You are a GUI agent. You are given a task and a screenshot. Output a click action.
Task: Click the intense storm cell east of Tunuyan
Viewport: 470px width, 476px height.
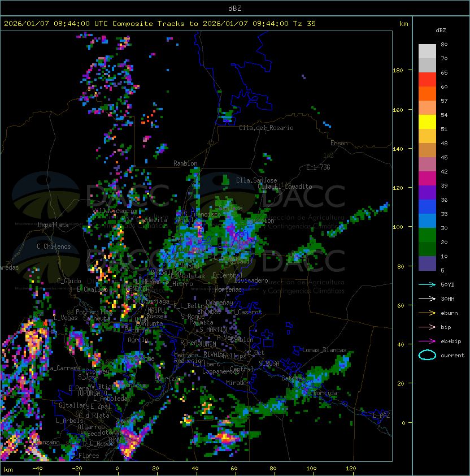pyautogui.click(x=225, y=438)
